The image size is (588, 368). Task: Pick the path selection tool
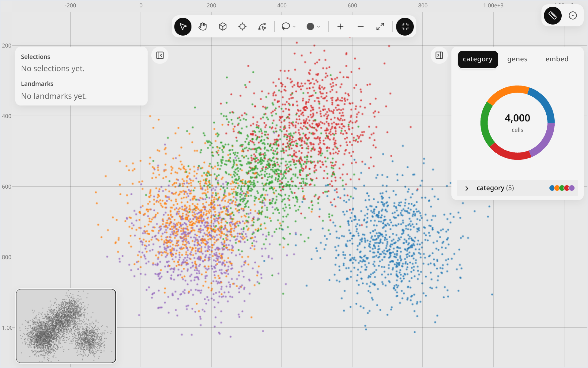click(x=262, y=27)
